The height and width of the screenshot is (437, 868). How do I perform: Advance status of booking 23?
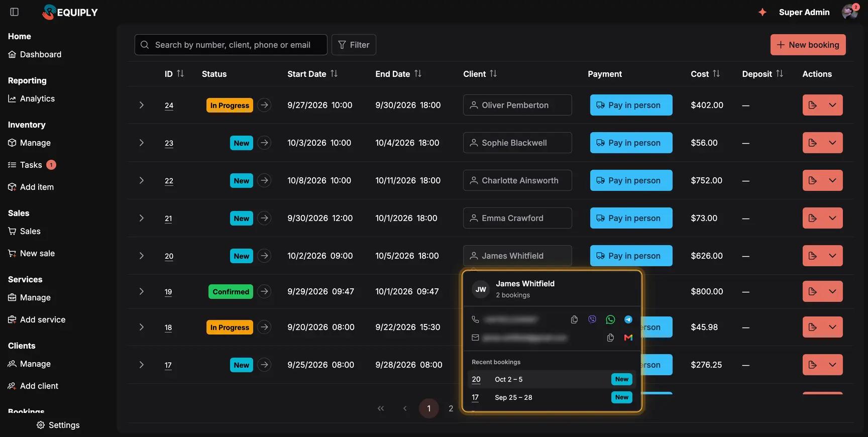264,143
